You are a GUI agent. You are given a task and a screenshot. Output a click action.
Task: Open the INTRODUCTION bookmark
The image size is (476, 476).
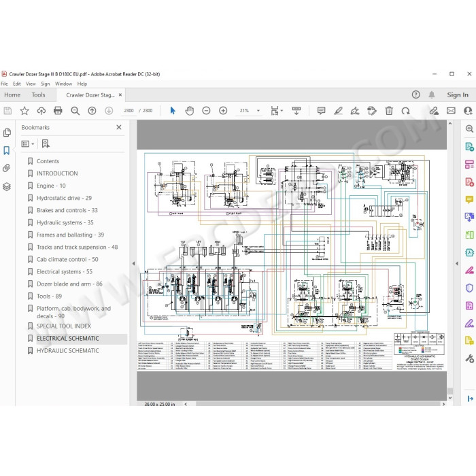(57, 173)
